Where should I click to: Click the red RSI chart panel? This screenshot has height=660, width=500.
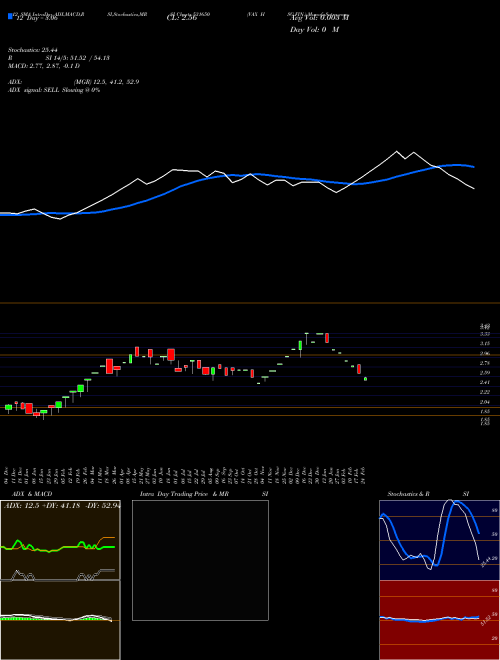439,620
